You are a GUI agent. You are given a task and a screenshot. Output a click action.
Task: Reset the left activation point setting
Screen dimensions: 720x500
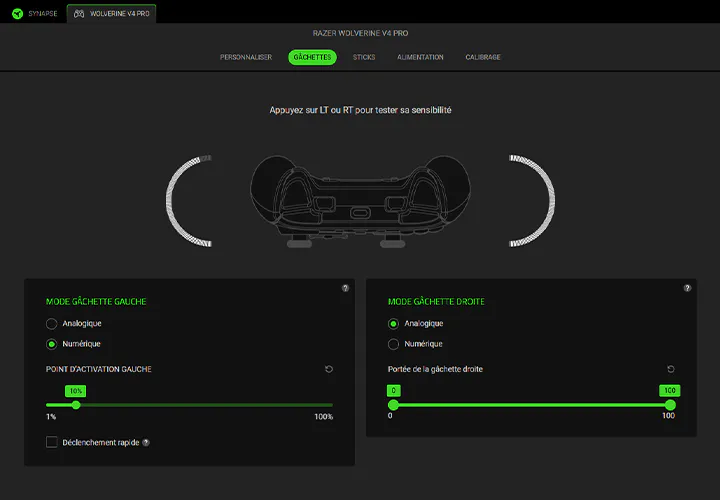pyautogui.click(x=329, y=369)
